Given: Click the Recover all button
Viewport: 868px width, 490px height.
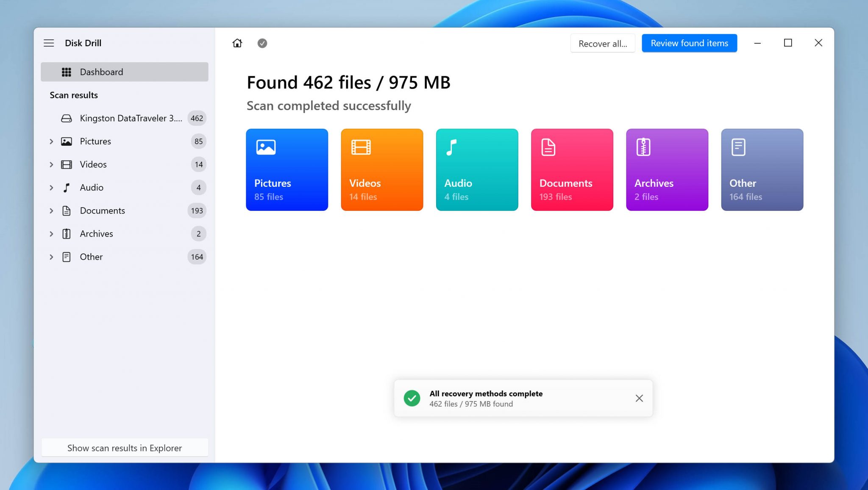Looking at the screenshot, I should (x=602, y=44).
